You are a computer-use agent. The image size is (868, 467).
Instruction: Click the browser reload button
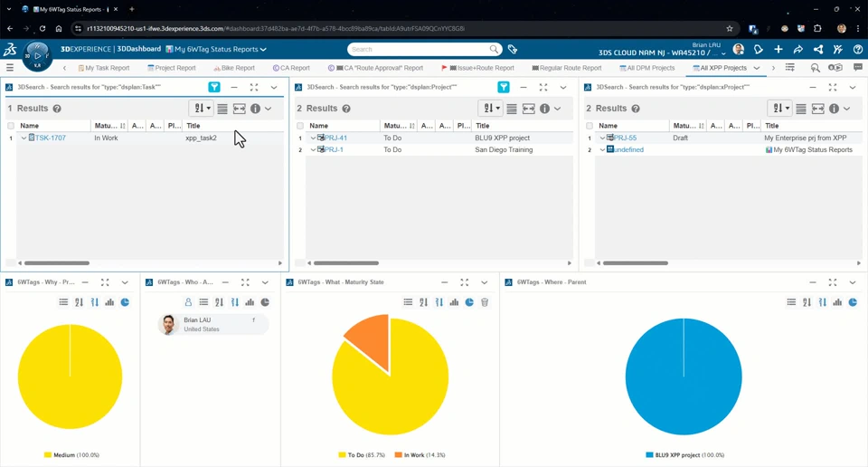click(x=42, y=28)
